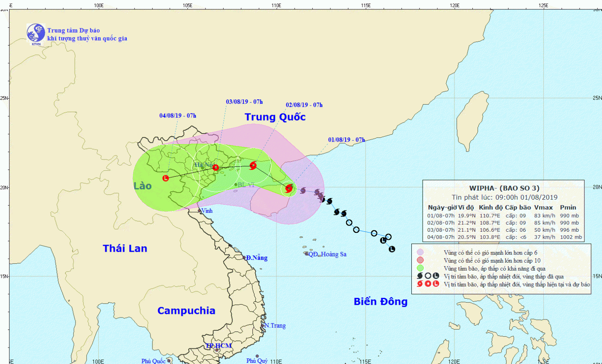Click the '04/08/19 - 07h' map date label

[x=178, y=116]
